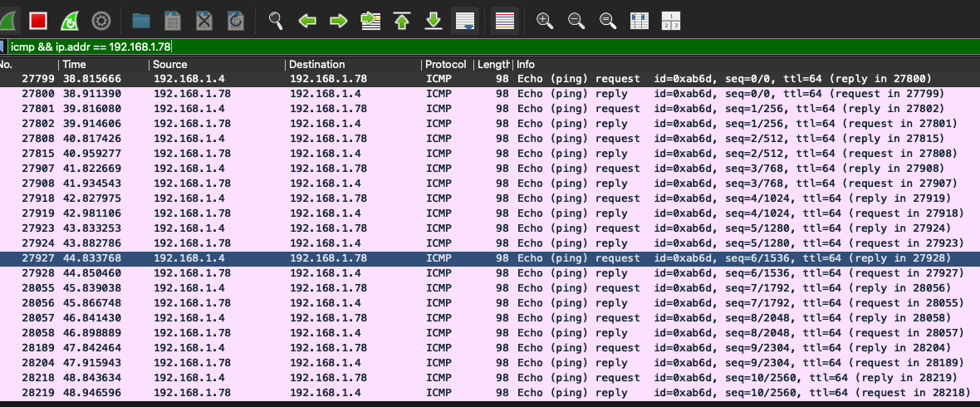Select packet number 27928
This screenshot has height=407, width=980.
490,273
